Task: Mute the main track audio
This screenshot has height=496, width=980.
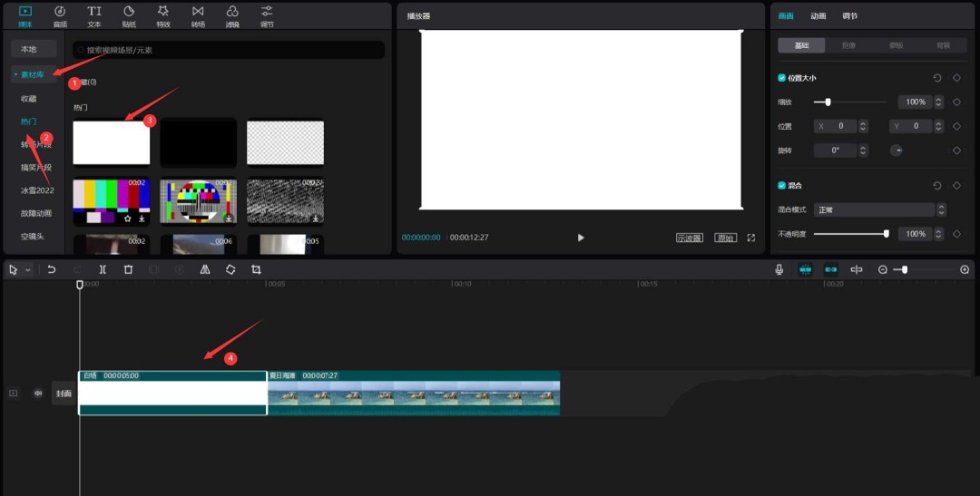Action: 38,394
